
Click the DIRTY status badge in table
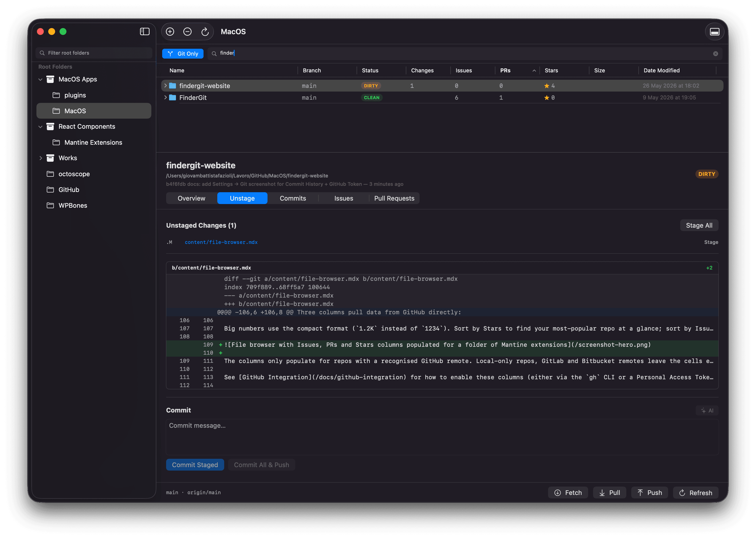pos(371,86)
